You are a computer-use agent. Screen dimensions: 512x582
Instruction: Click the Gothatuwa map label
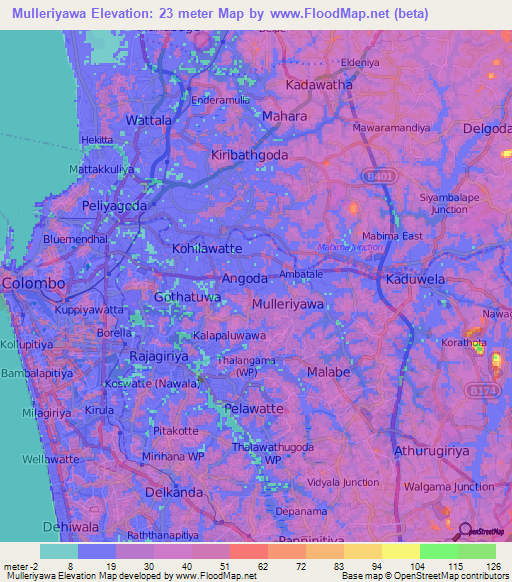click(x=187, y=297)
